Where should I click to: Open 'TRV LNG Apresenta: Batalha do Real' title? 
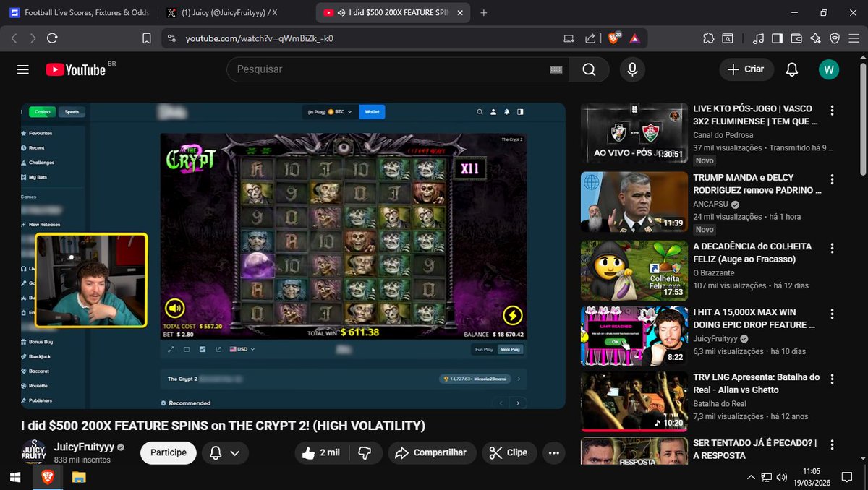(x=756, y=383)
